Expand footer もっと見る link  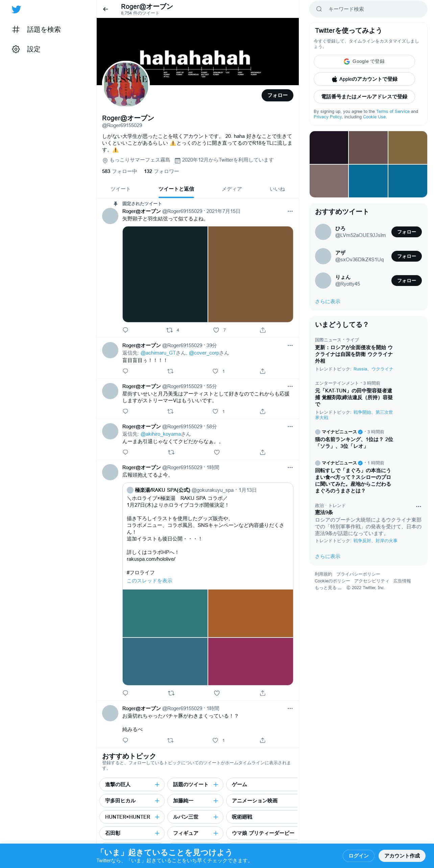point(328,588)
